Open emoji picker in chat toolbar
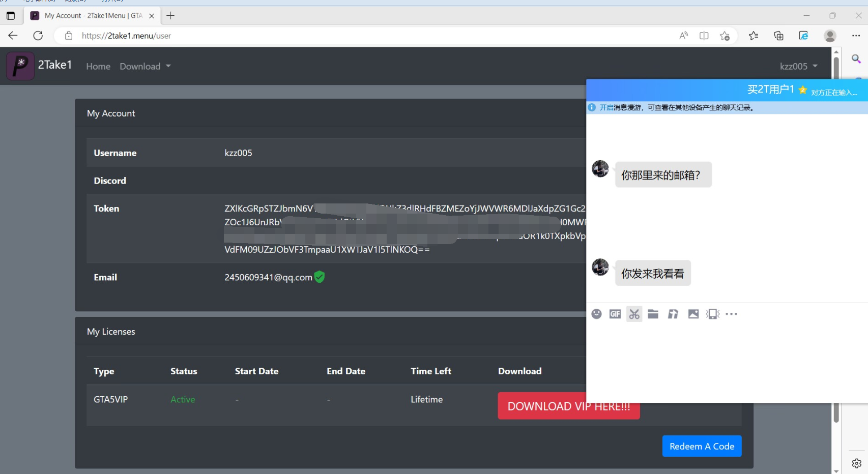Screen dimensions: 868x474 tap(597, 314)
